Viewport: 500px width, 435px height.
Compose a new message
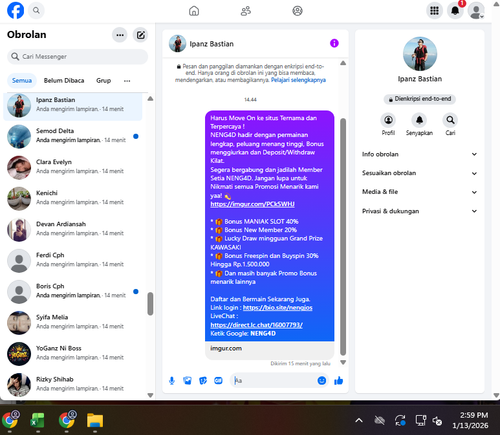pos(141,35)
